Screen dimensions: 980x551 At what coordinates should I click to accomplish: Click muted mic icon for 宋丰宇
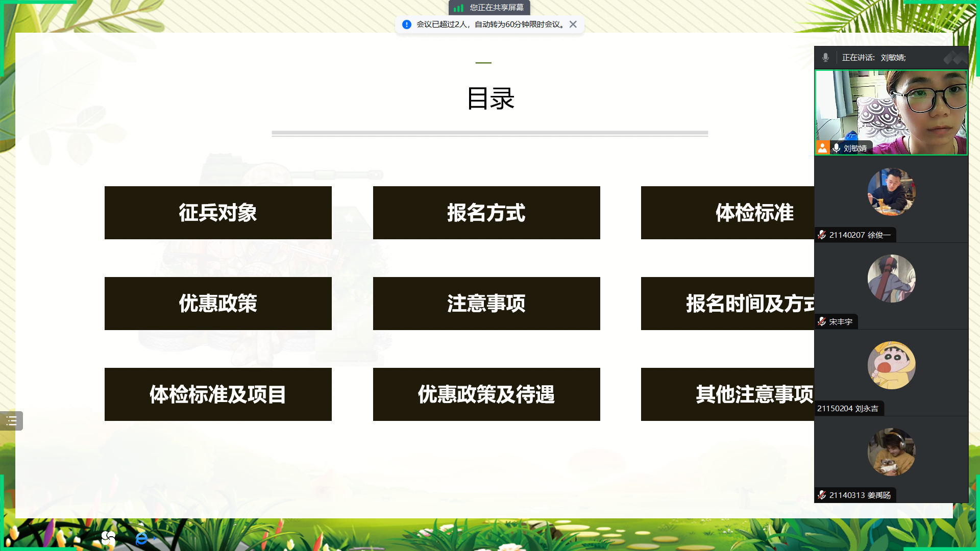coord(822,321)
